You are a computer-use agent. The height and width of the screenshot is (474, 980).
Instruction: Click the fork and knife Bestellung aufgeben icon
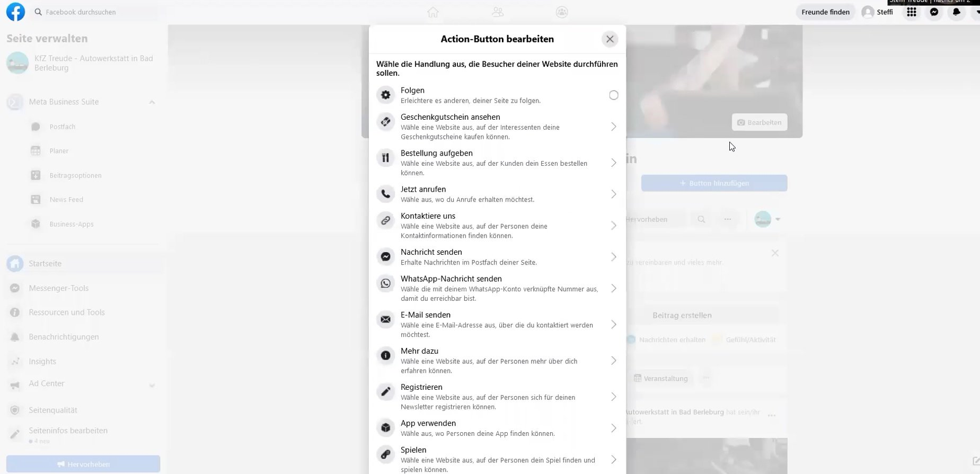pyautogui.click(x=386, y=158)
